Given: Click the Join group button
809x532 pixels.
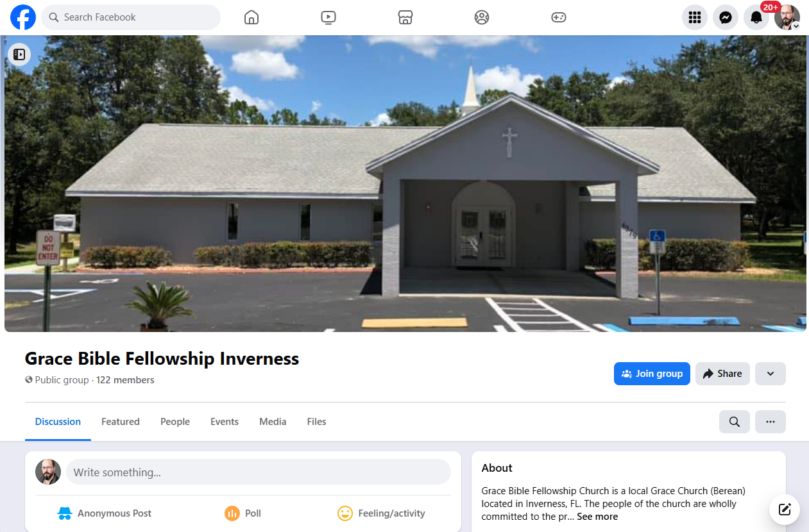Looking at the screenshot, I should tap(652, 374).
